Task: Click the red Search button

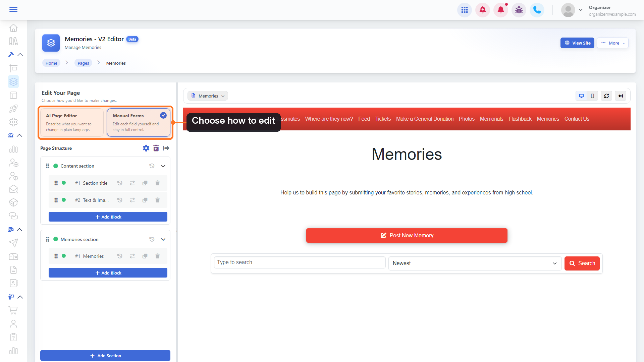Action: pyautogui.click(x=582, y=263)
